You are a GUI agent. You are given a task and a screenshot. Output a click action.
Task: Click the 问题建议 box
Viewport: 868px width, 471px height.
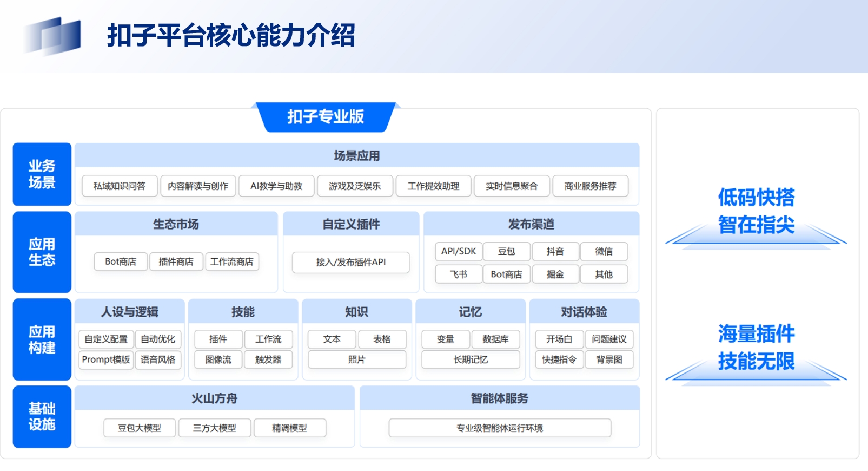point(609,339)
